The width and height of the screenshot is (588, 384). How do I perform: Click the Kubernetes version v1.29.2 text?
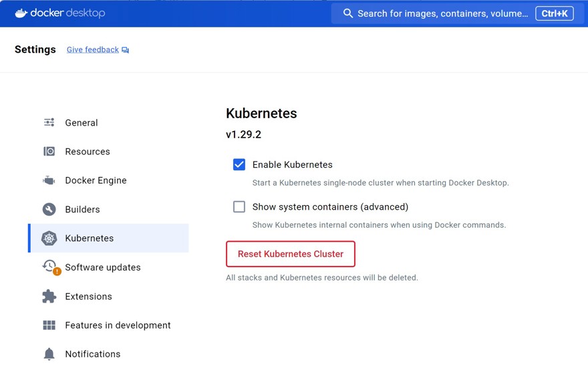coord(243,134)
